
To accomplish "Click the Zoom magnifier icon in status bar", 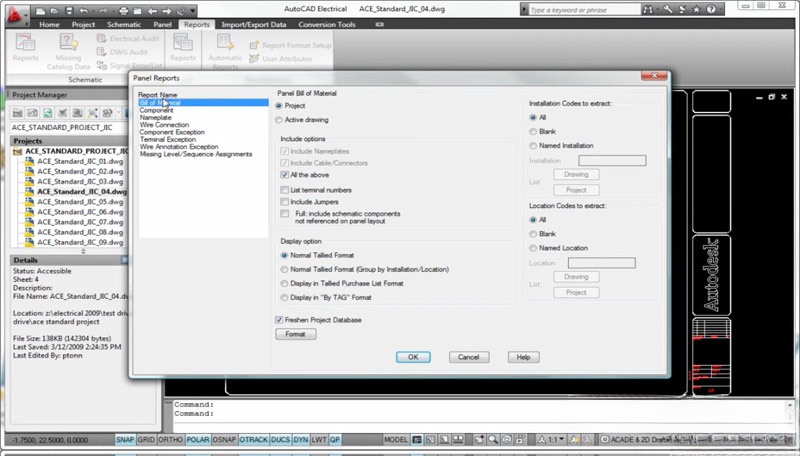I will pyautogui.click(x=492, y=440).
